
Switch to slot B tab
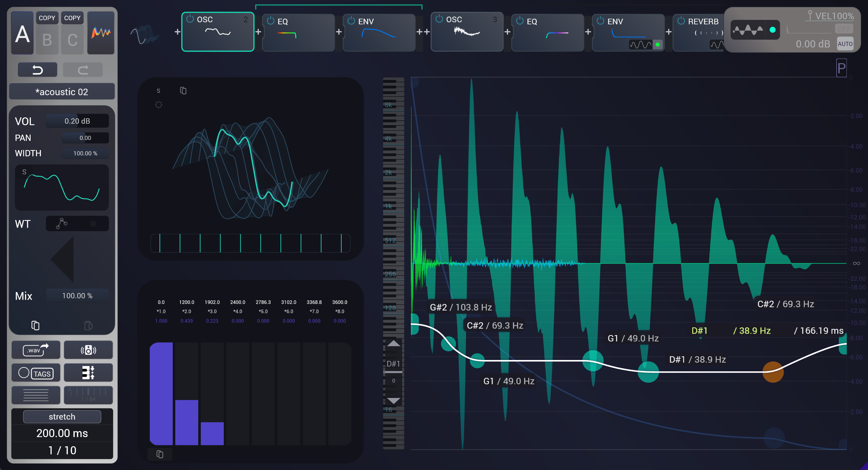pos(47,40)
